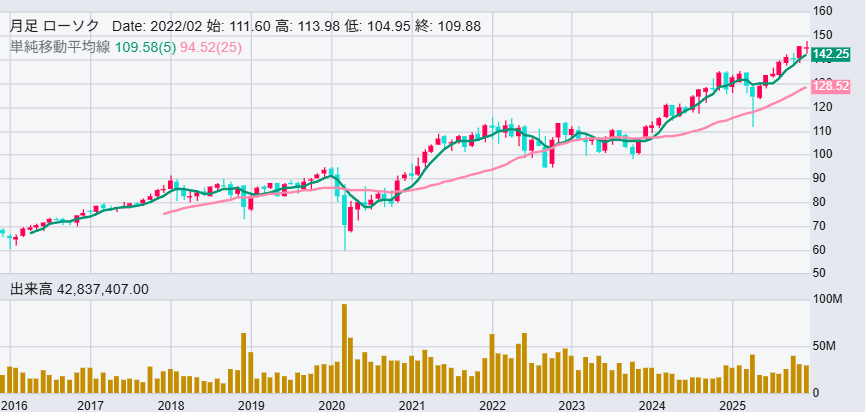Click the 100M label on volume axis
The width and height of the screenshot is (865, 412).
coord(827,299)
